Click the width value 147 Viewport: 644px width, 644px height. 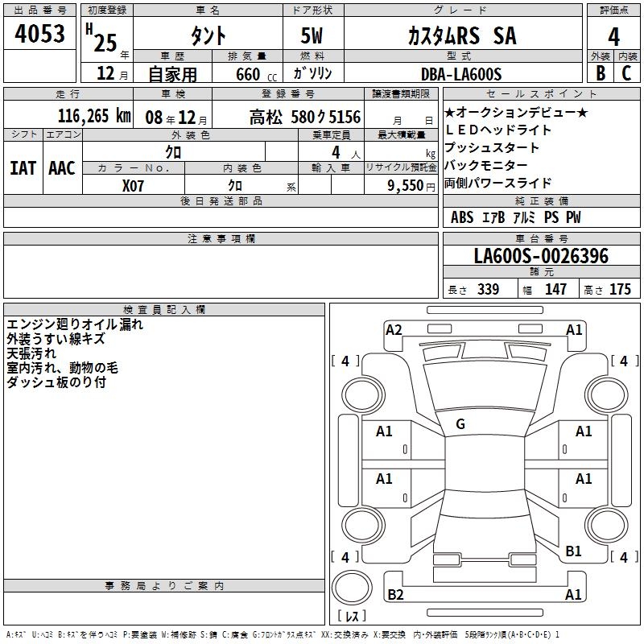click(555, 289)
